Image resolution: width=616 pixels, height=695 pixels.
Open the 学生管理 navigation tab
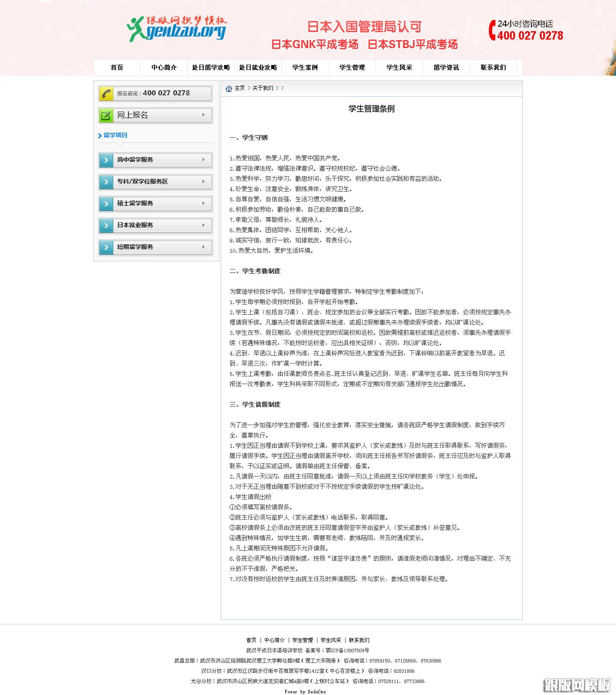352,68
